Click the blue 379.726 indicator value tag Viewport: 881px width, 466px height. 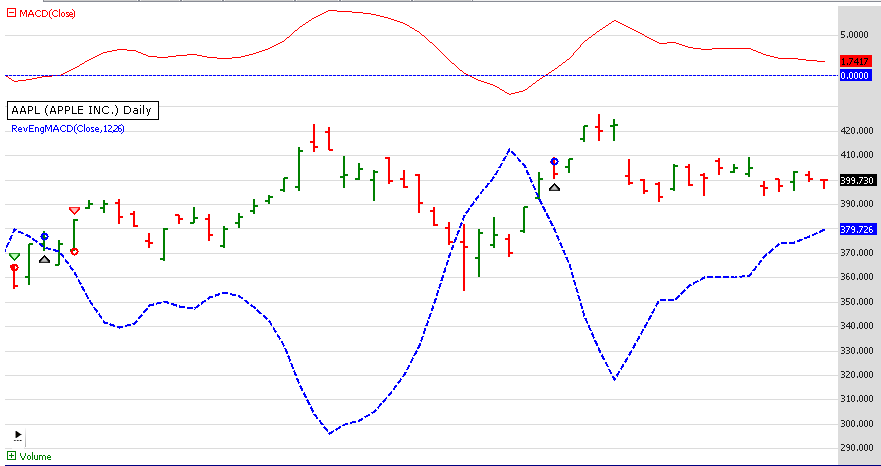pyautogui.click(x=858, y=229)
